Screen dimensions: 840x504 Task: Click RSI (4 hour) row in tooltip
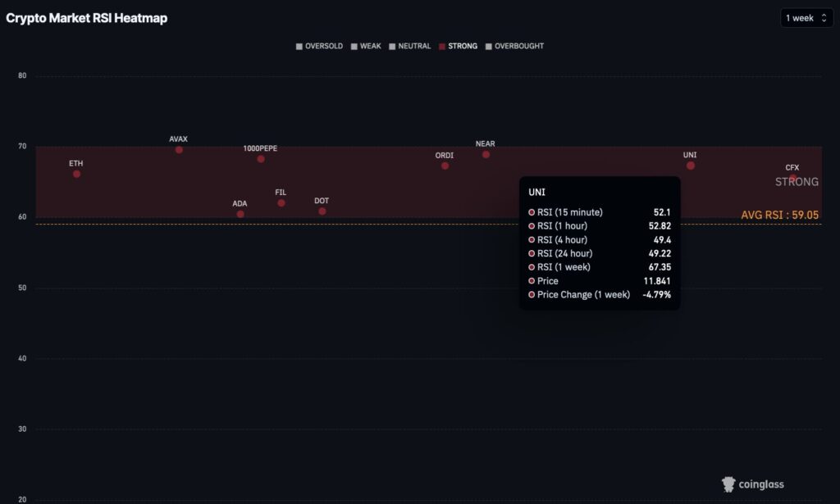coord(600,239)
